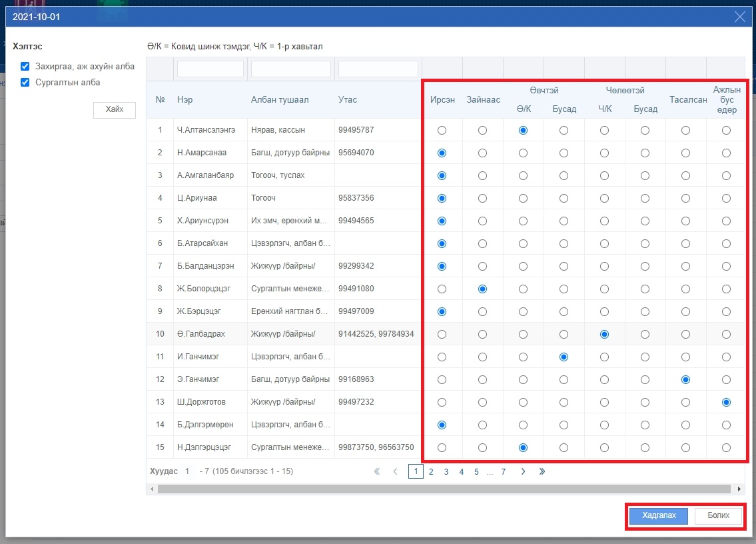Focus the Албан тушаал filter input

point(290,69)
